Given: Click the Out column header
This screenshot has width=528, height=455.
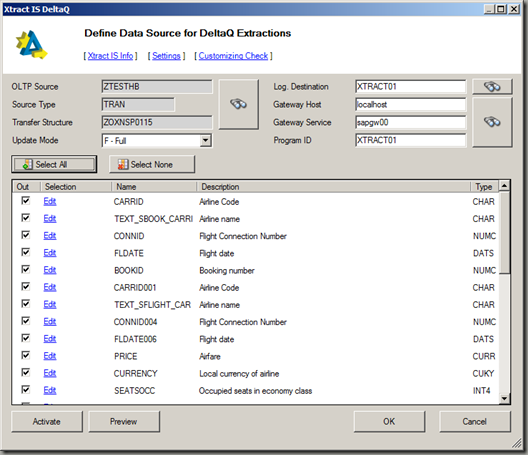Looking at the screenshot, I should (27, 187).
